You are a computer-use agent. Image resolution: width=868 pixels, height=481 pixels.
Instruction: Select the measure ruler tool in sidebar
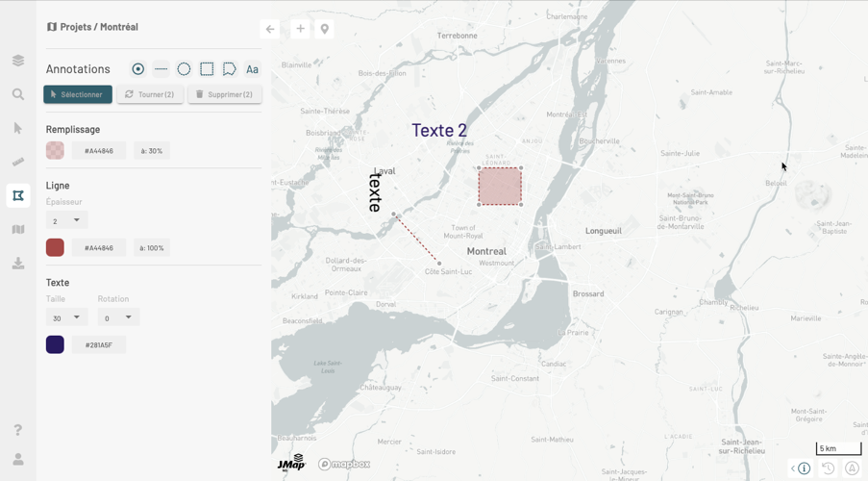pyautogui.click(x=18, y=162)
